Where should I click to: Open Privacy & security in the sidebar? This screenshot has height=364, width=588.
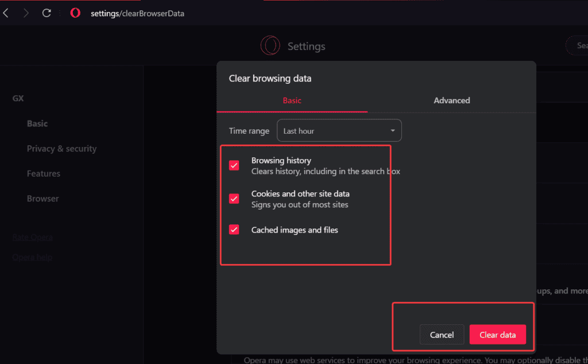[61, 149]
